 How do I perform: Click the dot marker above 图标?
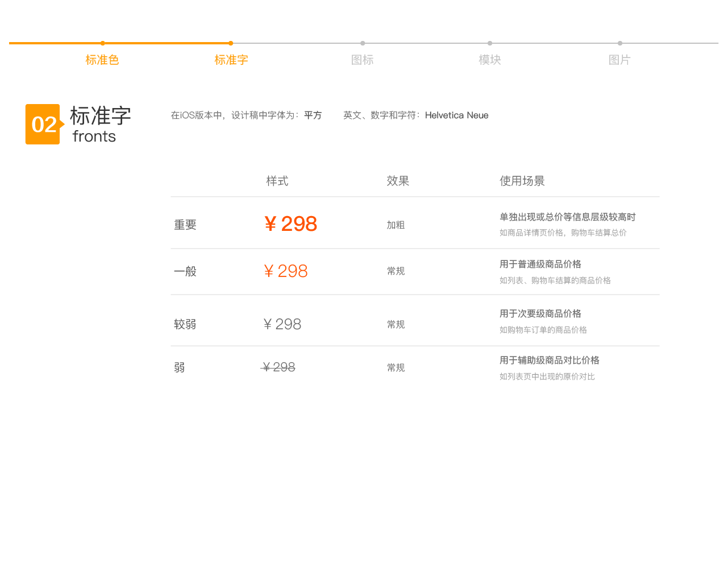point(363,43)
